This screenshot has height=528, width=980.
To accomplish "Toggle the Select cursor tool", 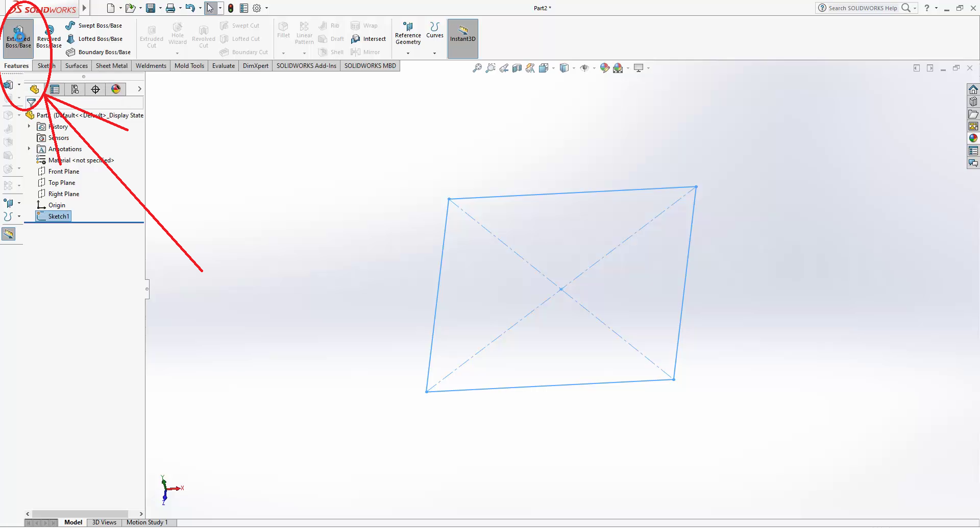I will click(210, 8).
